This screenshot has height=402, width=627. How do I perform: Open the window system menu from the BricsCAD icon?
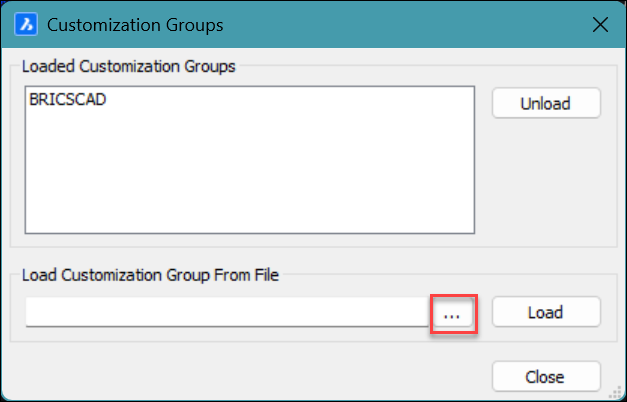(x=28, y=23)
